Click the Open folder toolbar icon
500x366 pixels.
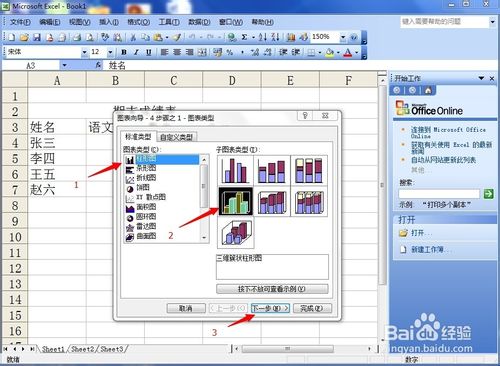click(x=24, y=37)
